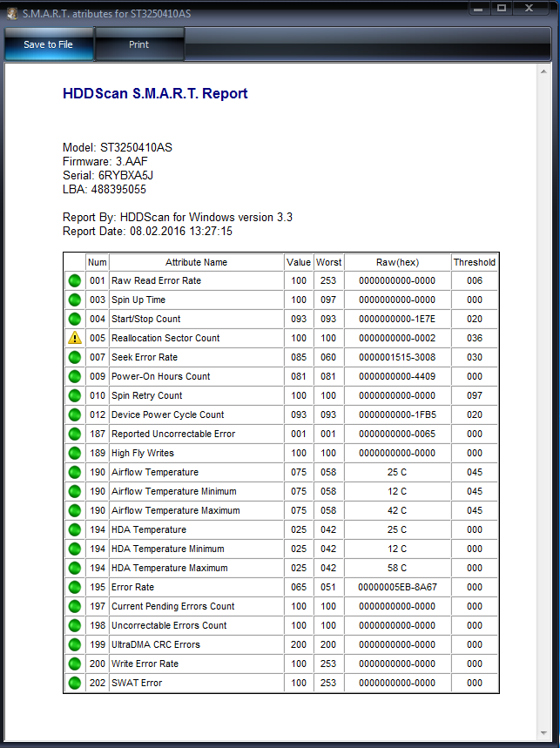Click green status icon for Start/Stop Count
560x748 pixels.
[75, 319]
